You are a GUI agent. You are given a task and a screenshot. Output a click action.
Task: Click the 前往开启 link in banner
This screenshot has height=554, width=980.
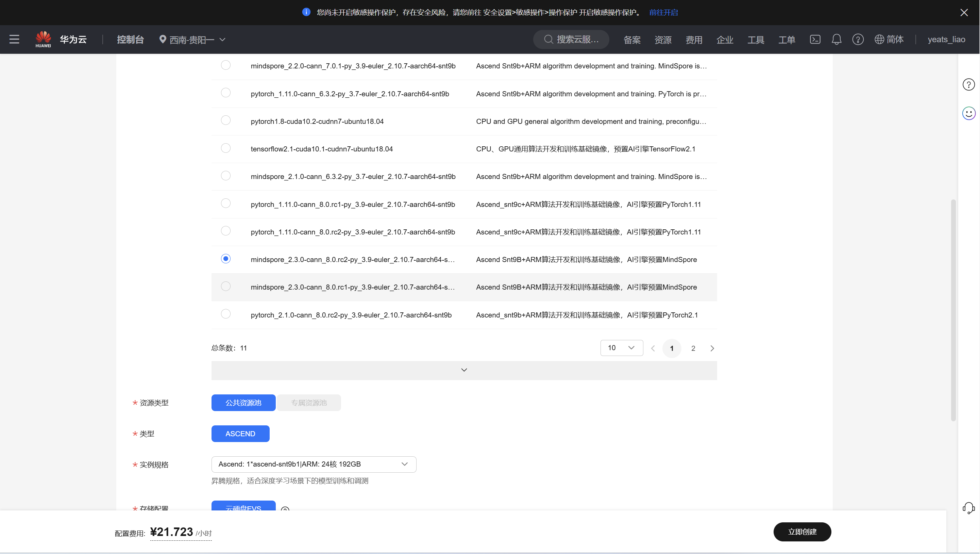(x=663, y=13)
